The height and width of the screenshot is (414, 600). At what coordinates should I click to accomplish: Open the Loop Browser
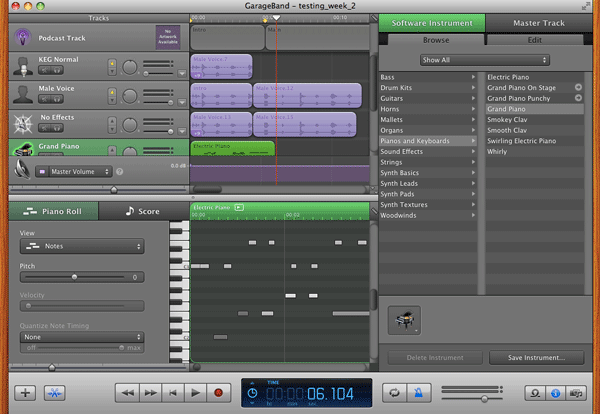click(x=535, y=393)
